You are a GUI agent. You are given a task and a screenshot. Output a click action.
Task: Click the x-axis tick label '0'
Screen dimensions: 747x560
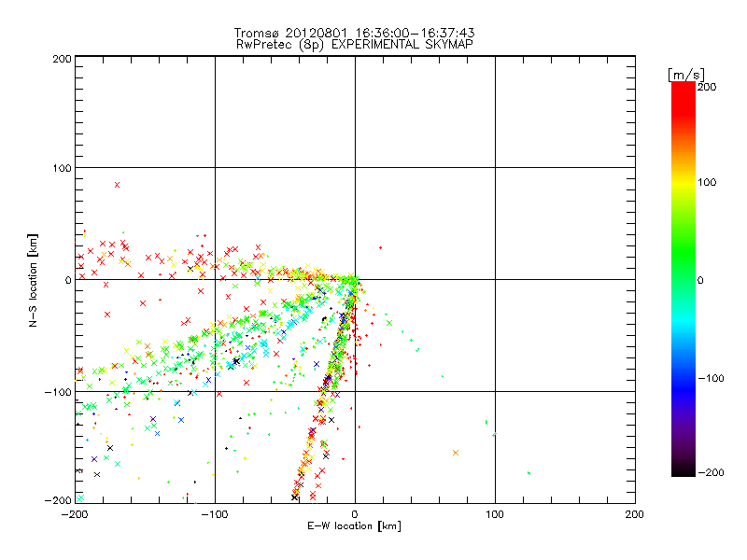[355, 514]
